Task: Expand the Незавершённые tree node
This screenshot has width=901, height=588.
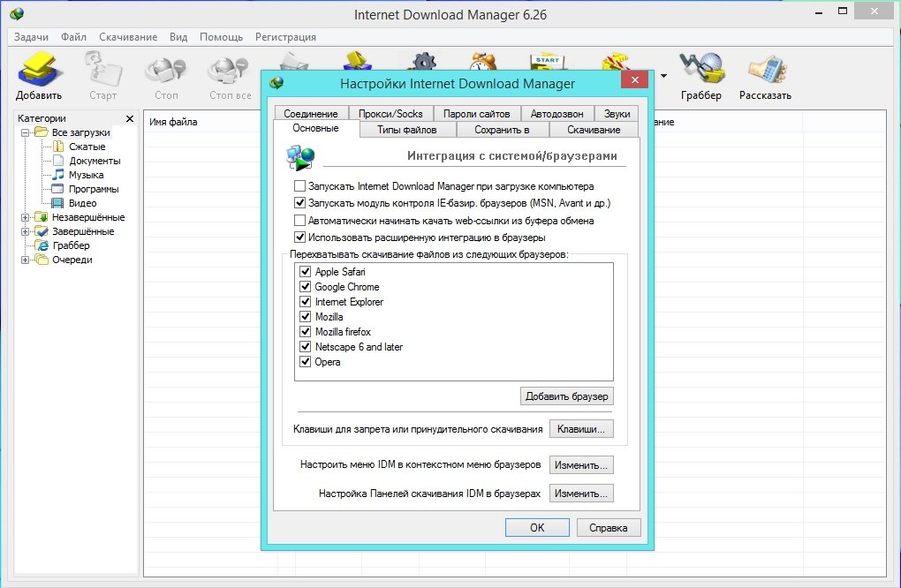Action: [x=25, y=217]
